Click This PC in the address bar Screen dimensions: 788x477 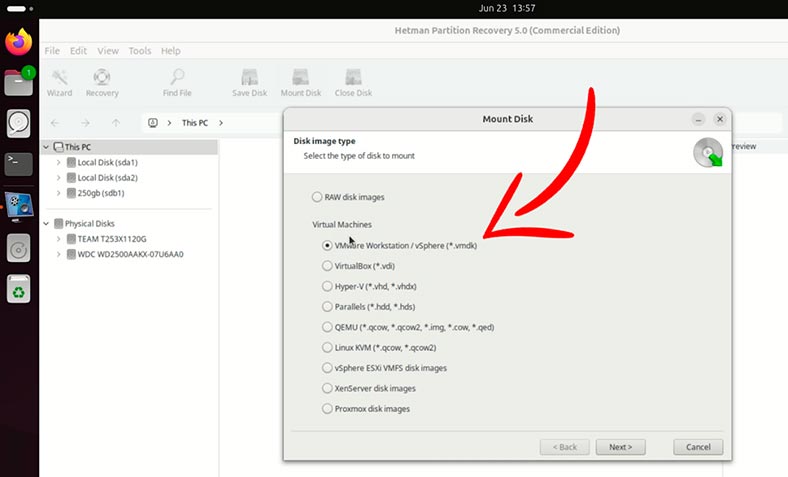[194, 123]
